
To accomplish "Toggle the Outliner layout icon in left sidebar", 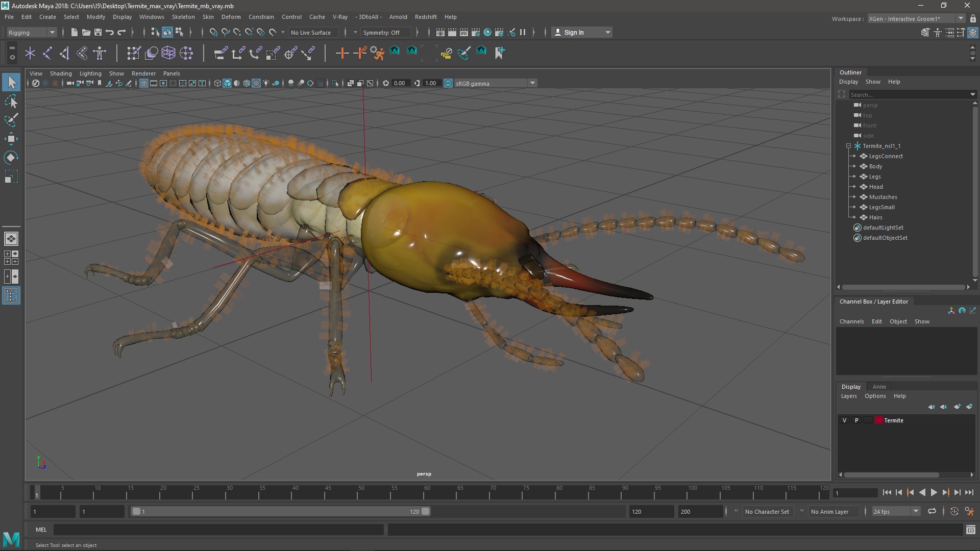I will click(11, 296).
